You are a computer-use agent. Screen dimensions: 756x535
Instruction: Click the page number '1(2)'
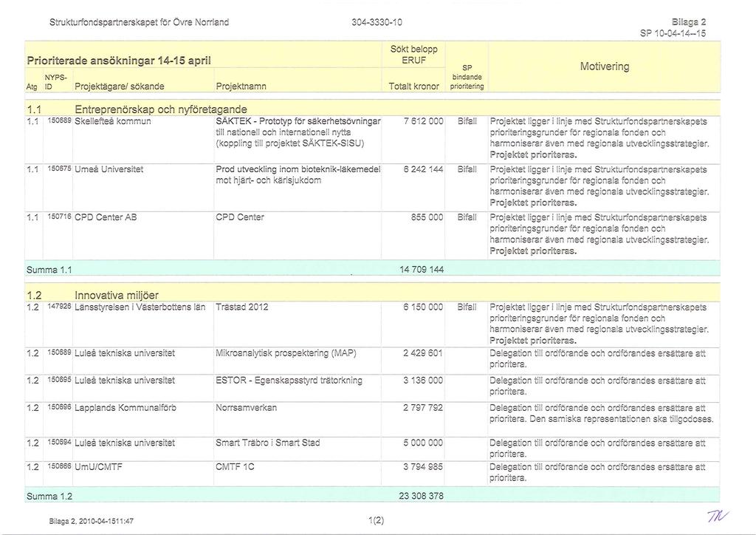pos(376,520)
